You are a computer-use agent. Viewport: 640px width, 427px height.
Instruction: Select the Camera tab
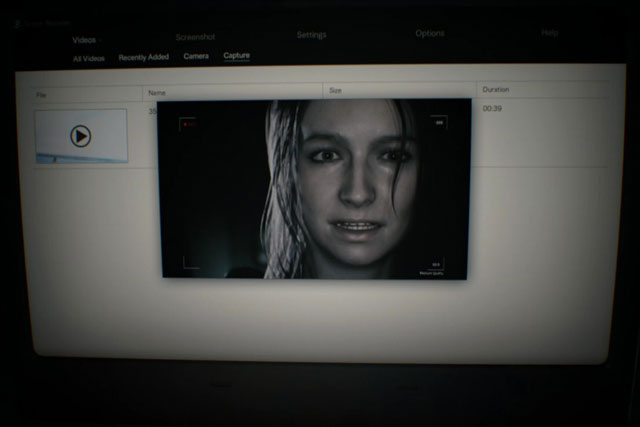[196, 56]
